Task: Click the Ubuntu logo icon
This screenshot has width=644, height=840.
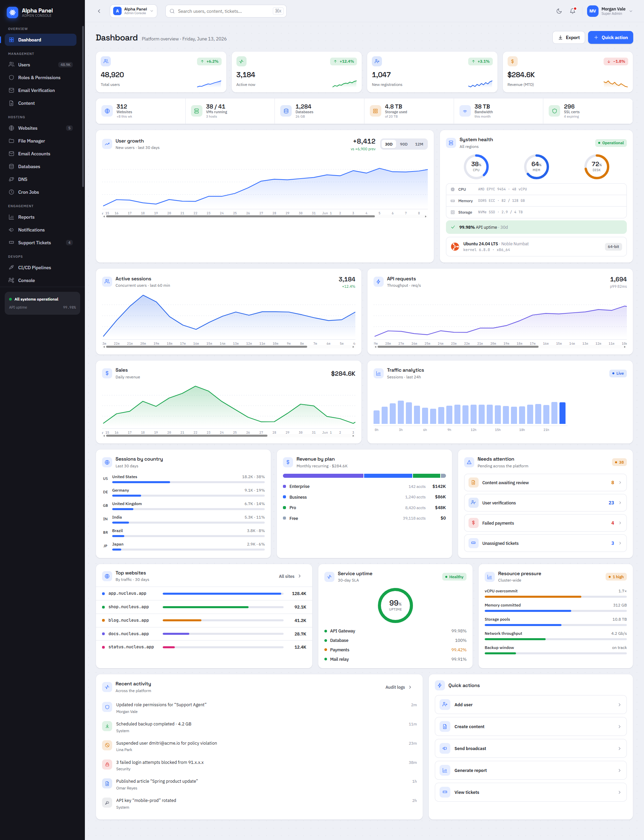Action: click(455, 247)
